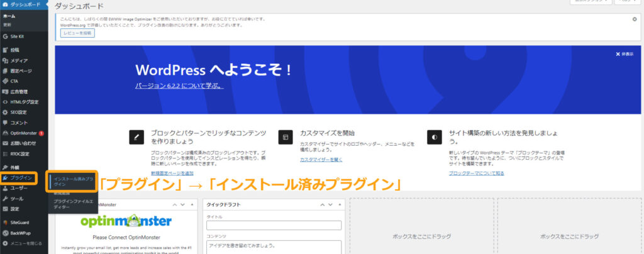Click the pencil block pattern icon

pyautogui.click(x=136, y=136)
